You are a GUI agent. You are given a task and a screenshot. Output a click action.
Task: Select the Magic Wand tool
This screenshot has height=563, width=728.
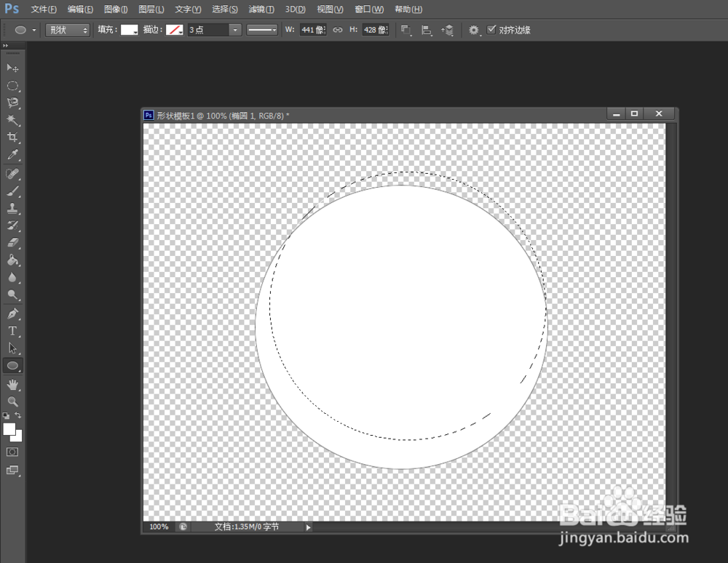click(12, 121)
